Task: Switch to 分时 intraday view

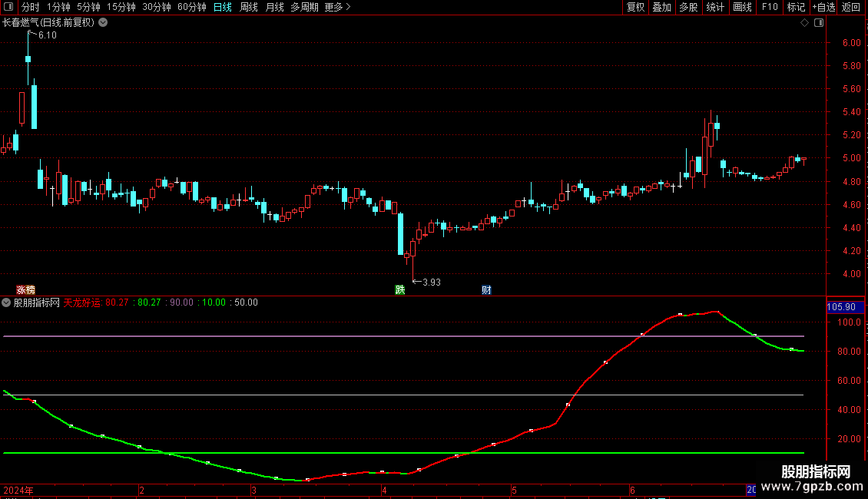Action: (31, 7)
